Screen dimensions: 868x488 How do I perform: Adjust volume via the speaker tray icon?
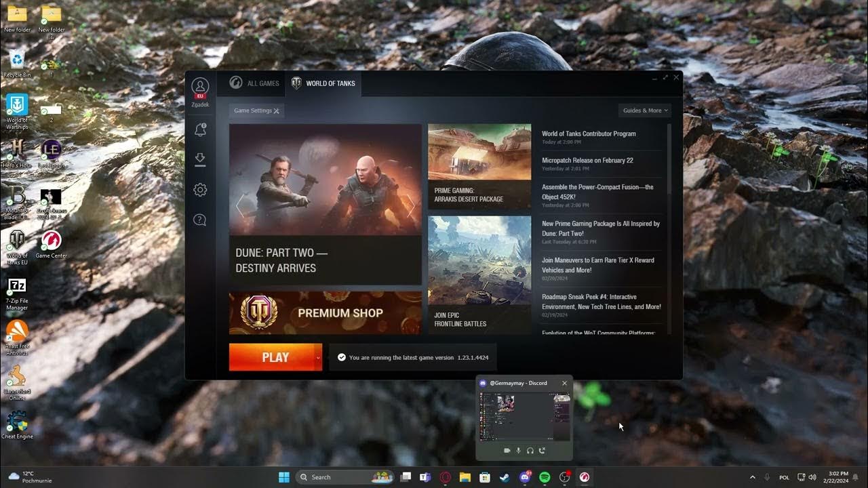(811, 477)
